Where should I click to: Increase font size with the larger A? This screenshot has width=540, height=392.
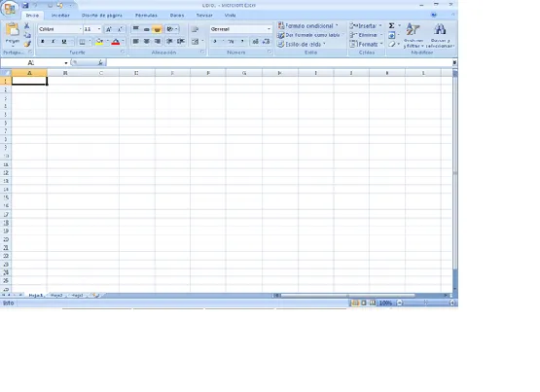pos(108,29)
